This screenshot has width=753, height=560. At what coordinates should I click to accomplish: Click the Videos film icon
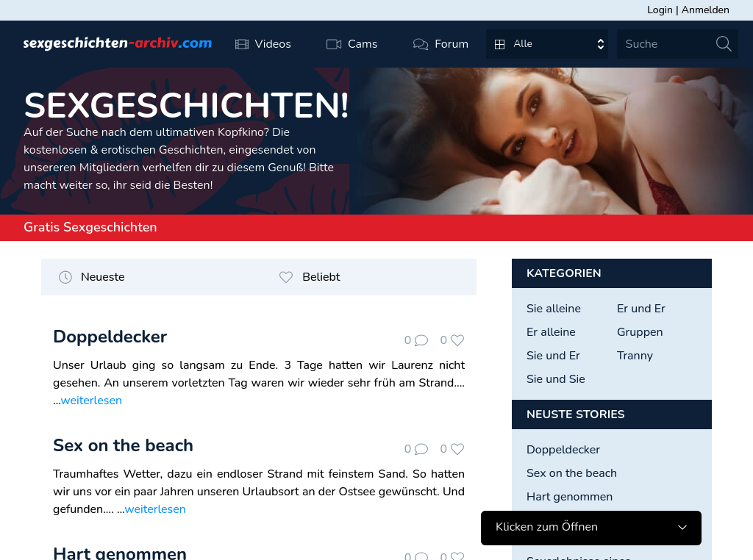(241, 44)
